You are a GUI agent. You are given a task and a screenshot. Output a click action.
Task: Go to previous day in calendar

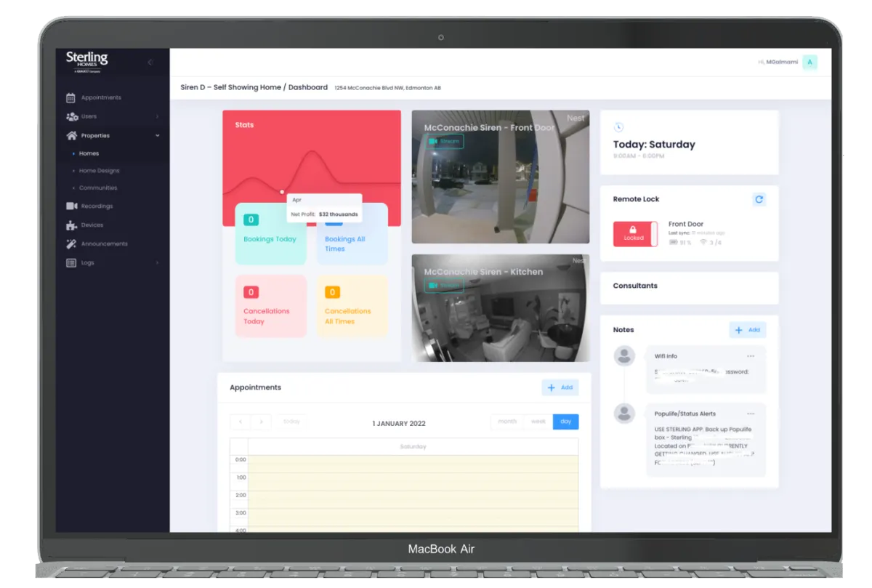point(241,422)
